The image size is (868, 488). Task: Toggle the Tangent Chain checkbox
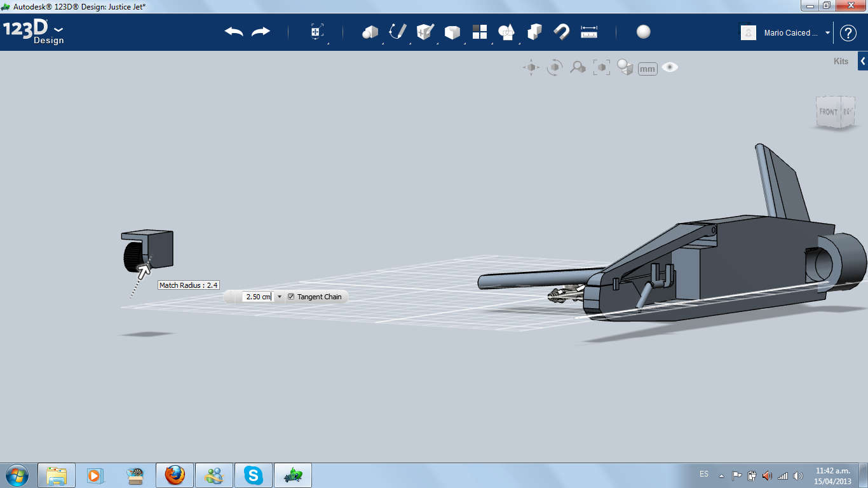[x=291, y=297]
